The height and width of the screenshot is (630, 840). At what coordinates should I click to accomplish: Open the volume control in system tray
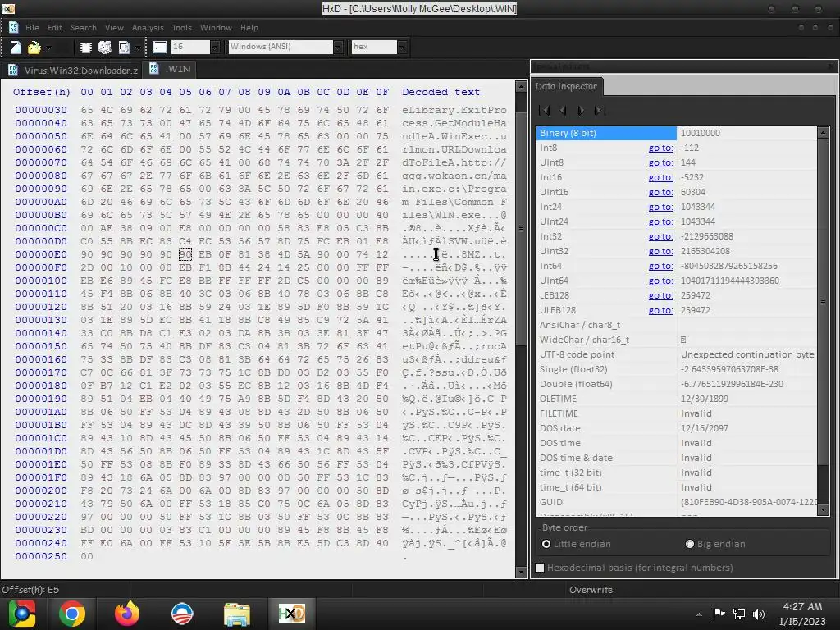click(759, 614)
